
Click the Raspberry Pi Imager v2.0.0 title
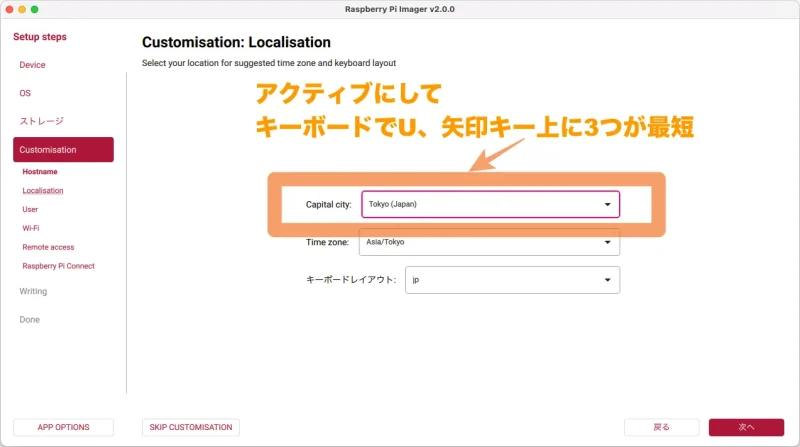click(399, 9)
